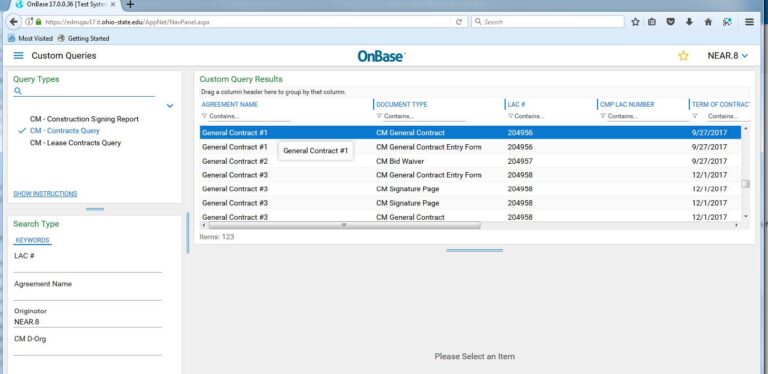Open LAC # filter funnel icon
This screenshot has height=374, width=768.
click(x=510, y=116)
